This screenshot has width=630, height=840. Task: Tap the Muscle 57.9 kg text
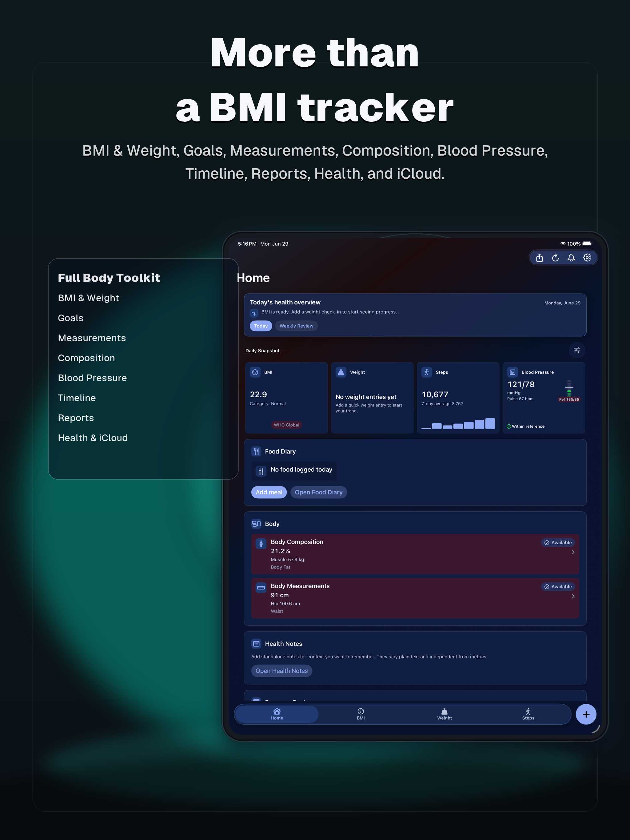287,559
